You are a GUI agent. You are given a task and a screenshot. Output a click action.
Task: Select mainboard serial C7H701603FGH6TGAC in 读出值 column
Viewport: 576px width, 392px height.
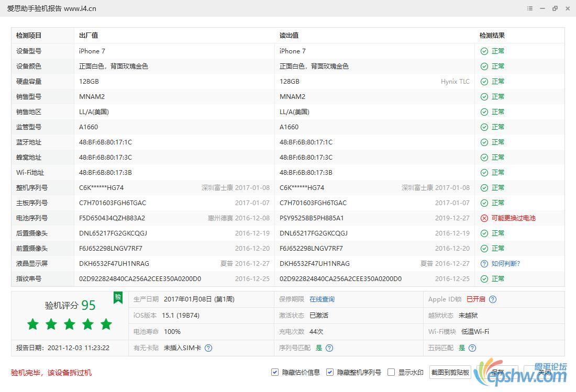313,203
